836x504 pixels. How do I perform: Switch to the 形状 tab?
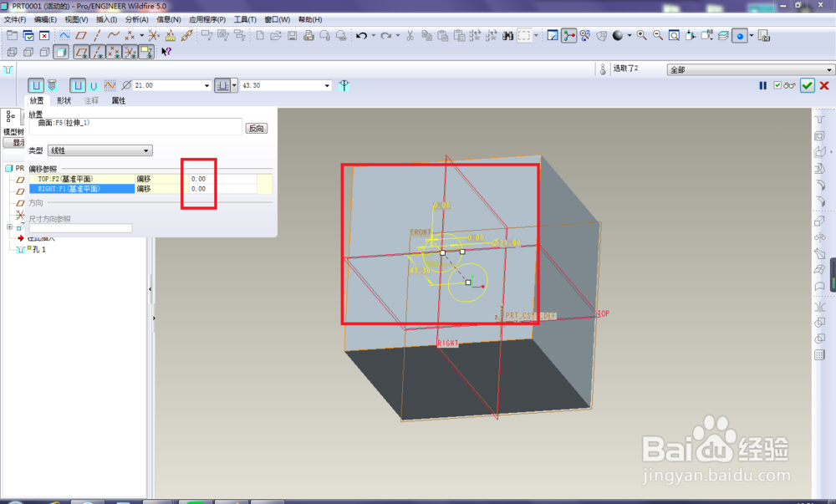[64, 100]
